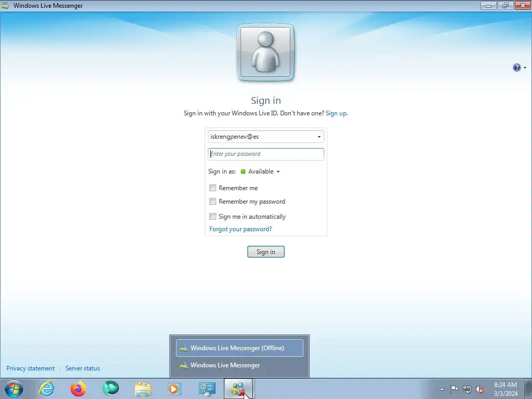Click the Sign in button
This screenshot has height=399, width=532.
265,252
